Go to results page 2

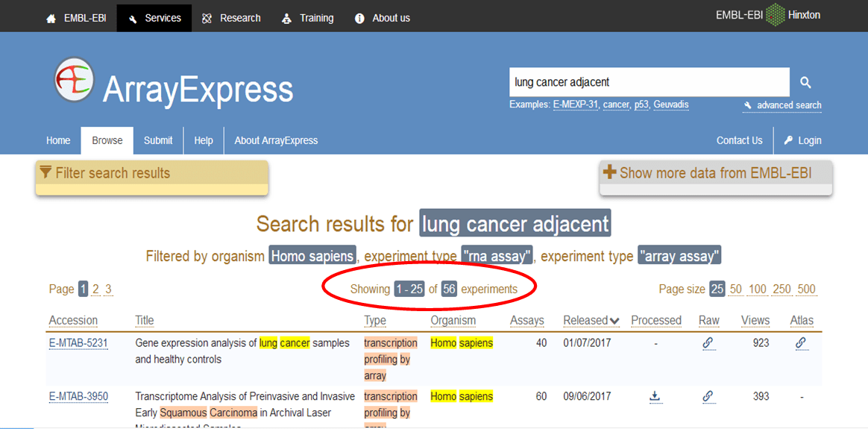pyautogui.click(x=96, y=289)
